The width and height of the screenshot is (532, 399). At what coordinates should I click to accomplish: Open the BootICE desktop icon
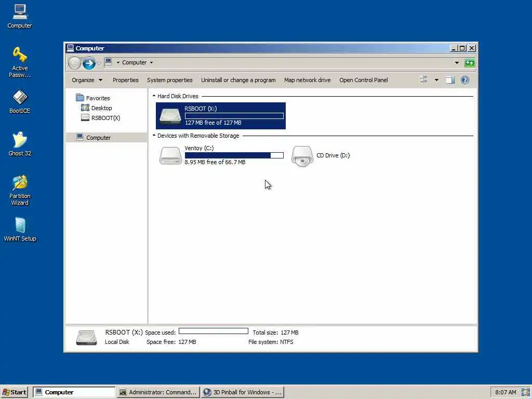(20, 101)
